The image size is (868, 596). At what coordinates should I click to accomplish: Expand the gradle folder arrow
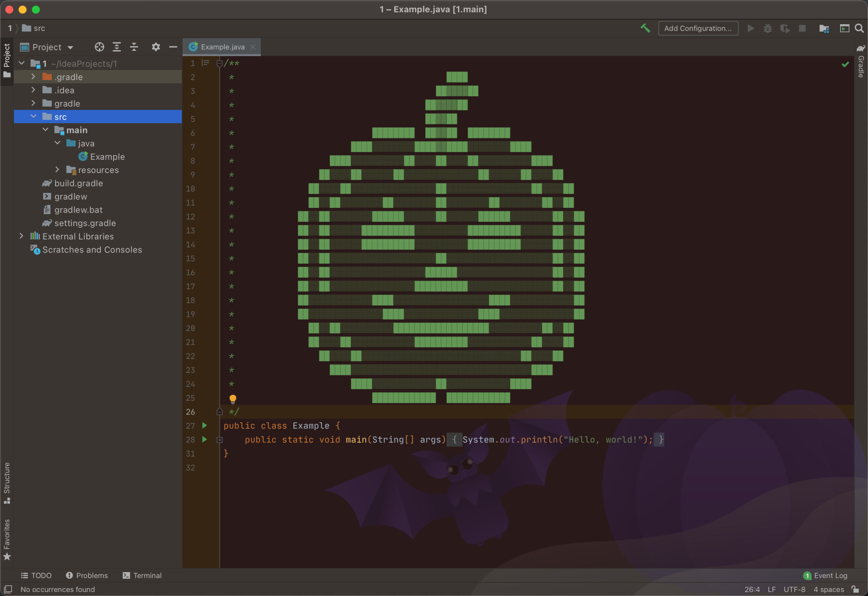coord(33,103)
